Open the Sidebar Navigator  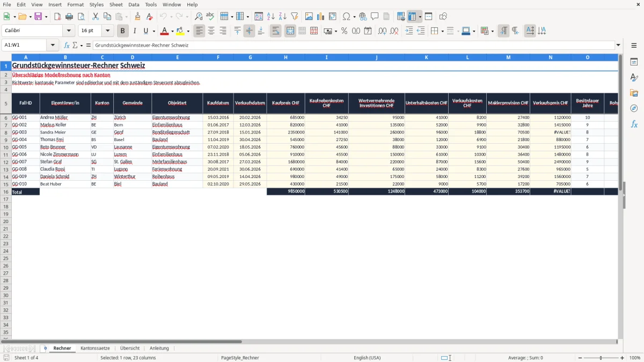(634, 108)
